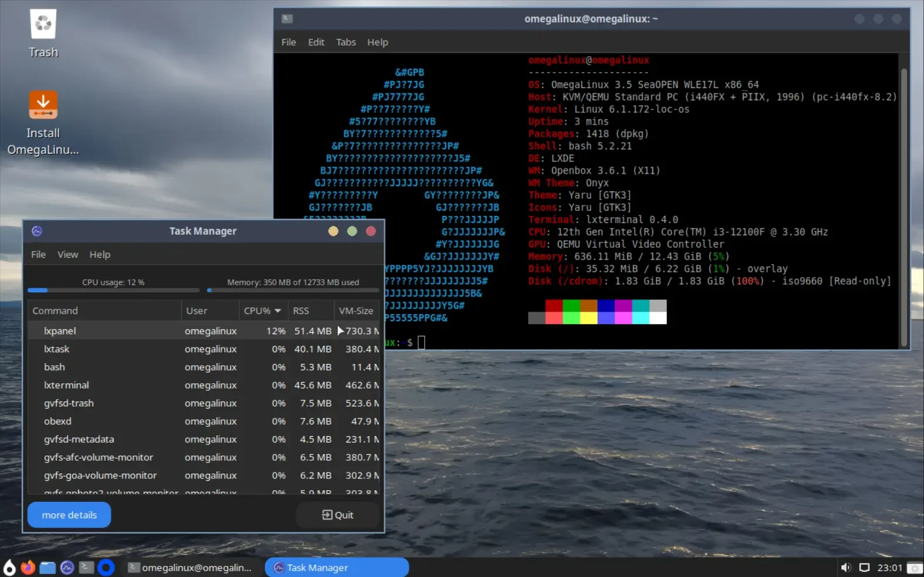Click the Task Manager launcher icon in the taskbar

click(67, 568)
